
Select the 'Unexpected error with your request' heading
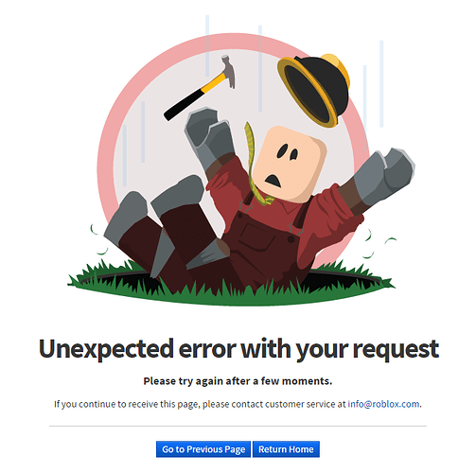(x=238, y=349)
